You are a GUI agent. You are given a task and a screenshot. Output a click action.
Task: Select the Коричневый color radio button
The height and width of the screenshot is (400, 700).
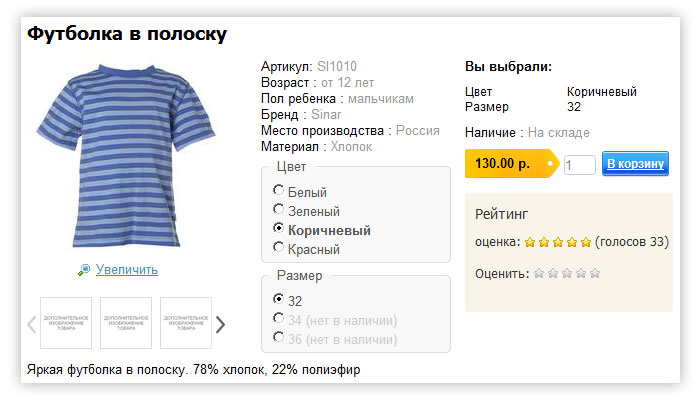278,228
